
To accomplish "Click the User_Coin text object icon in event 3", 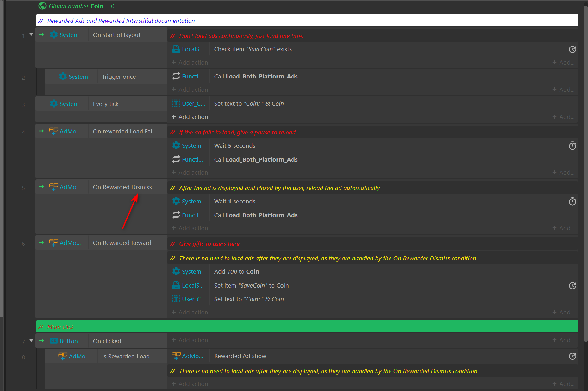I will point(176,103).
